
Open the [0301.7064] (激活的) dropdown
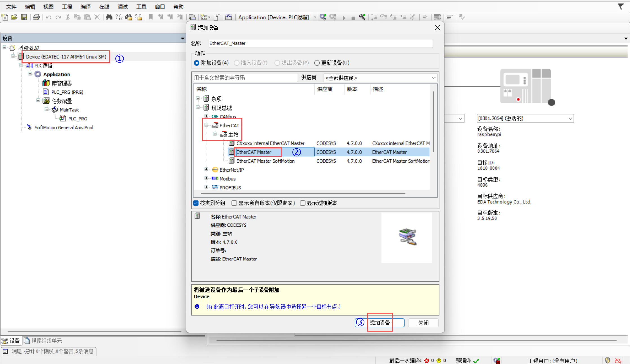525,118
